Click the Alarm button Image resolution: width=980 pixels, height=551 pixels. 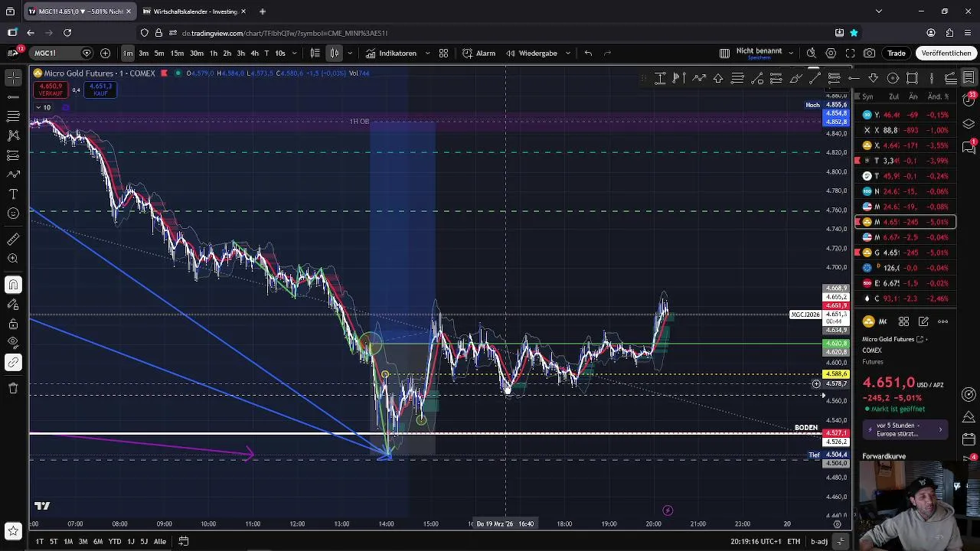click(479, 53)
